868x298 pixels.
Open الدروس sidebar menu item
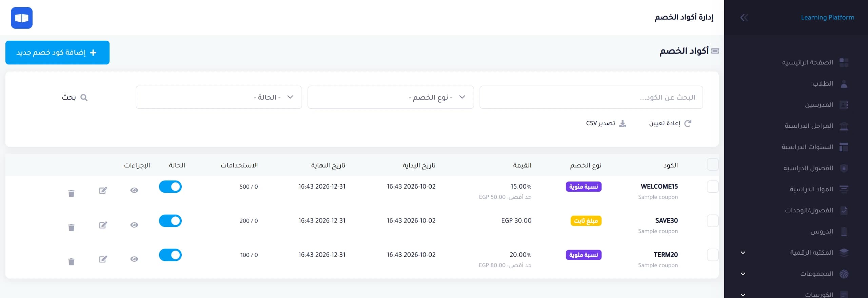click(796, 232)
